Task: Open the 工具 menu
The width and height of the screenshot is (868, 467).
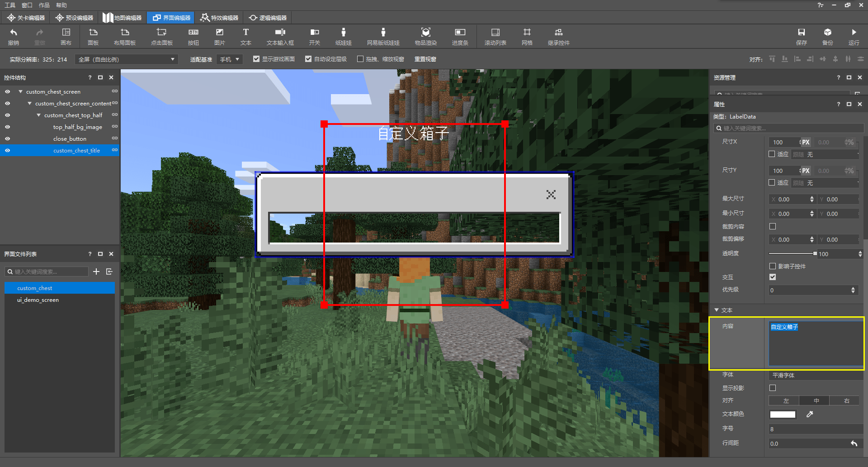Action: [x=10, y=5]
